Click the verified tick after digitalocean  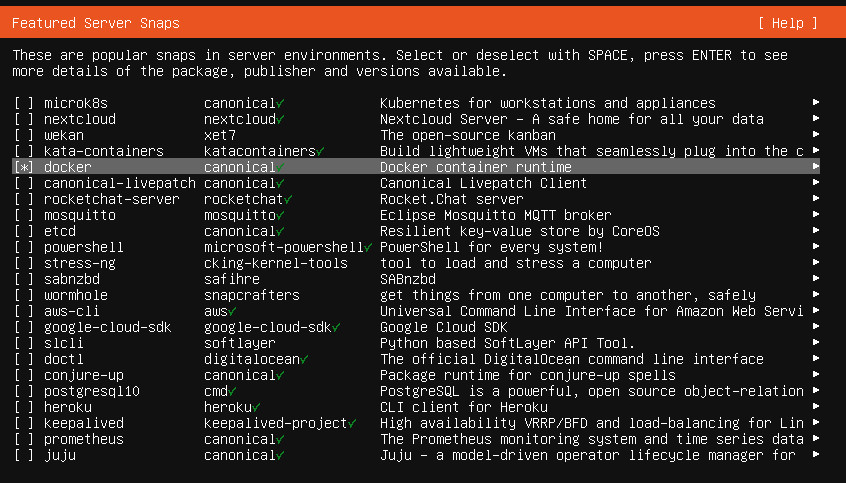click(305, 359)
